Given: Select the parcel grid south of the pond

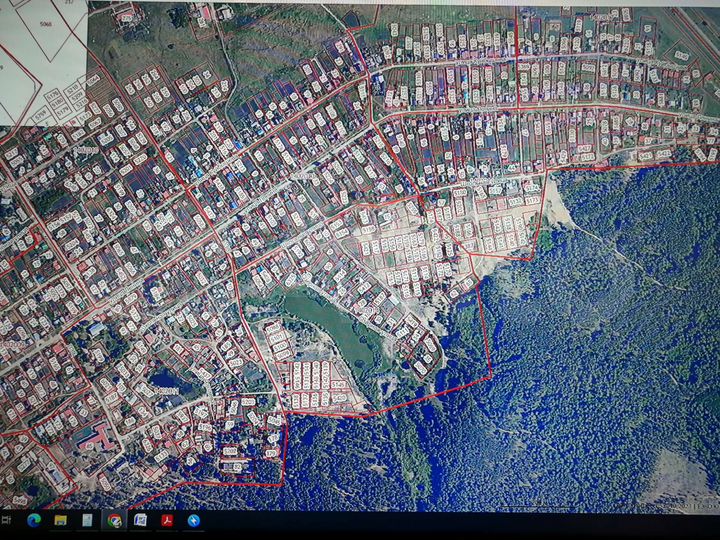Looking at the screenshot, I should pyautogui.click(x=312, y=385).
